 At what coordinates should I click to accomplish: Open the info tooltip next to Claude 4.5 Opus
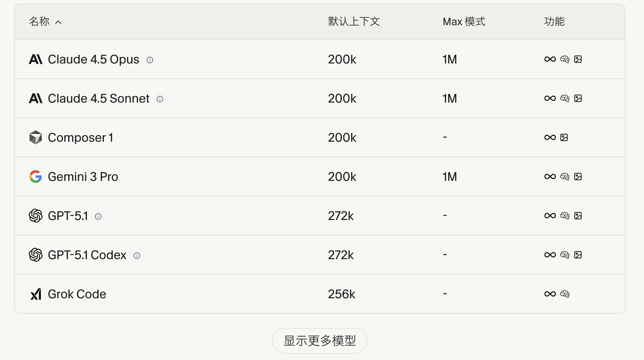(x=149, y=60)
